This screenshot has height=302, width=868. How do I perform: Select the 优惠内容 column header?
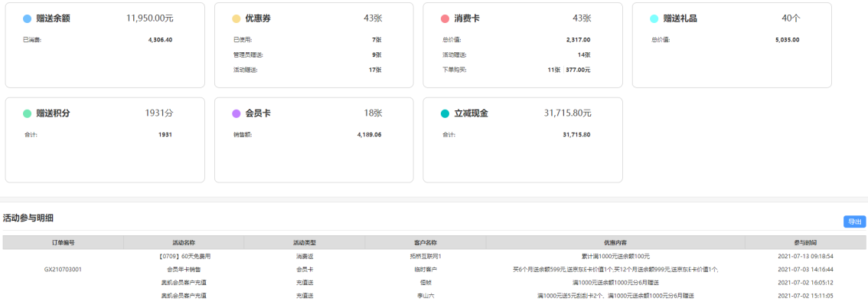[615, 243]
